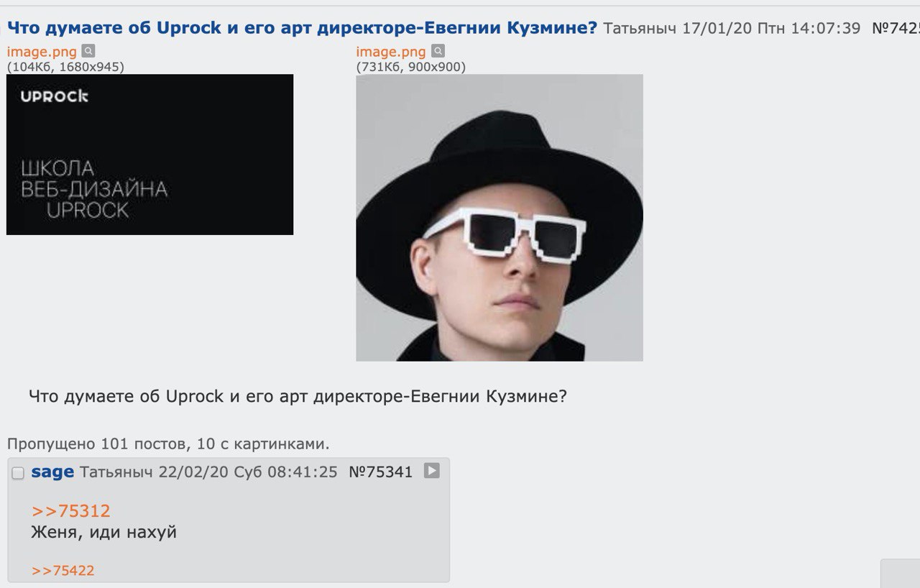Click the grey box at the bottom-right corner
This screenshot has width=920, height=588.
[x=901, y=573]
